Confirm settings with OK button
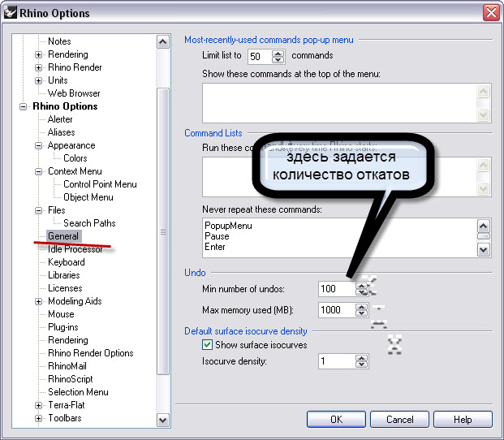Image resolution: width=504 pixels, height=440 pixels. coord(336,420)
